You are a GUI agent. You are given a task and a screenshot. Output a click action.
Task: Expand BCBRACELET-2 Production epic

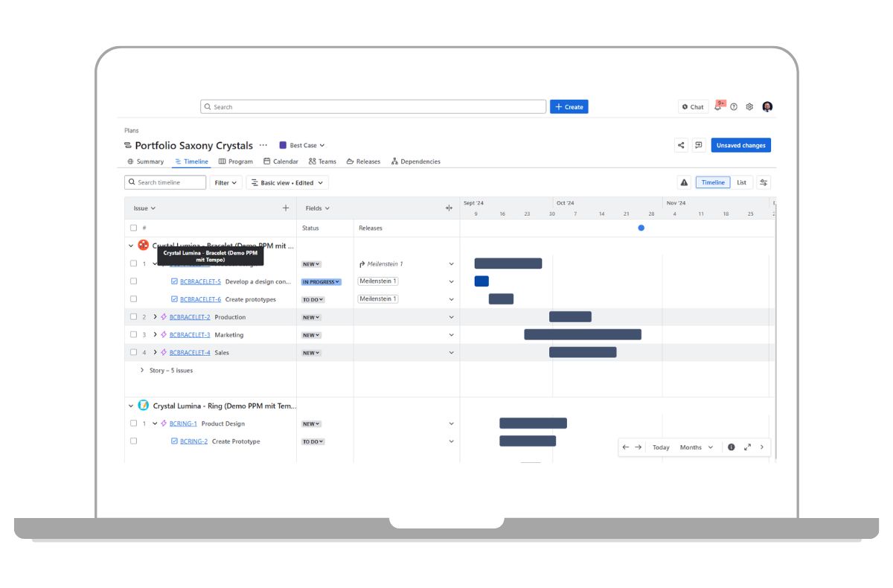[155, 317]
